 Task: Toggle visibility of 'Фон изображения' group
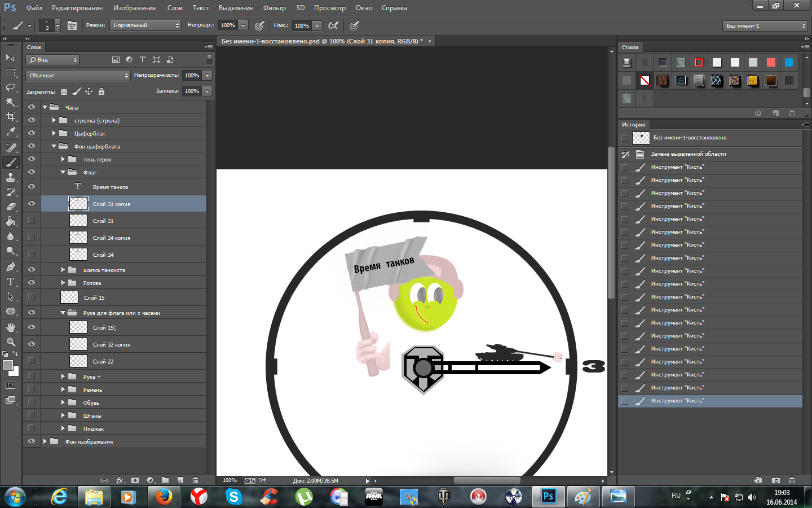32,441
